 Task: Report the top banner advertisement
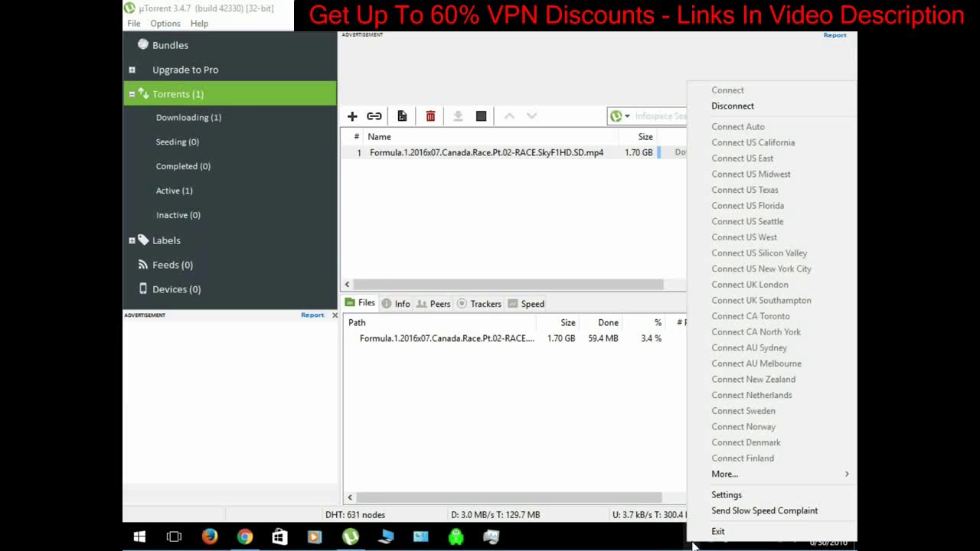click(835, 35)
